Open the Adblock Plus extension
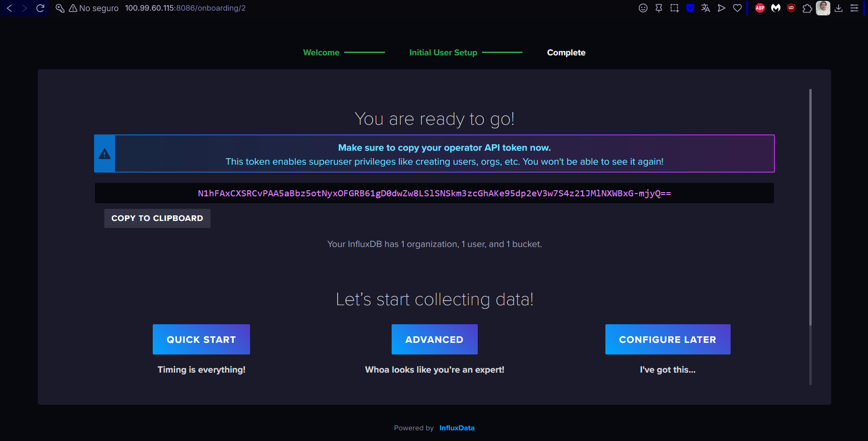The image size is (868, 441). coord(760,8)
